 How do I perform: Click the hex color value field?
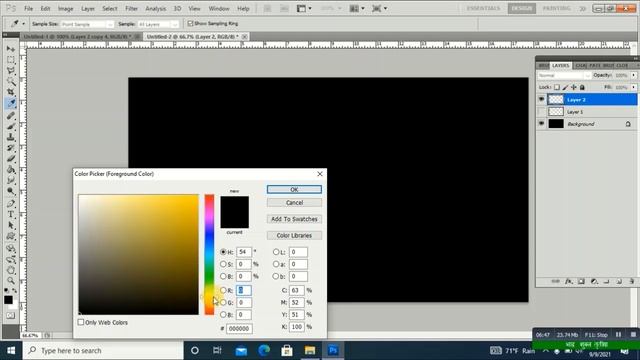point(239,328)
